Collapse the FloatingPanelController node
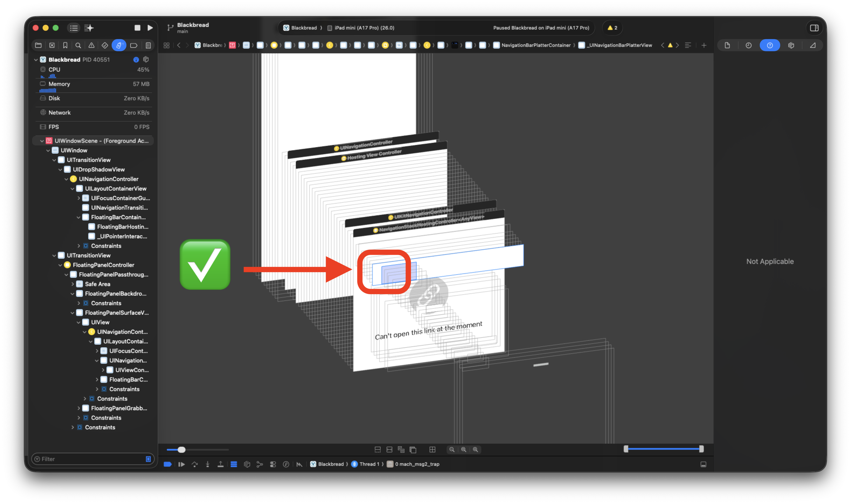 (60, 265)
